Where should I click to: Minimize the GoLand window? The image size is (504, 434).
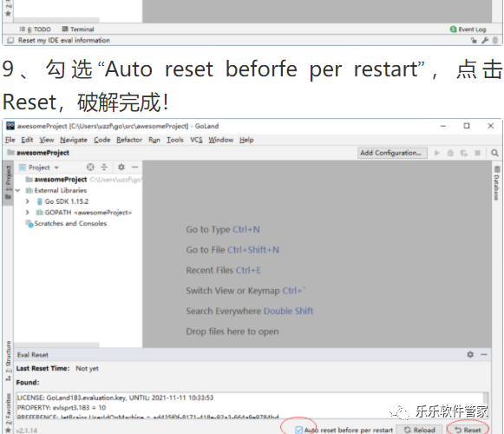[443, 126]
